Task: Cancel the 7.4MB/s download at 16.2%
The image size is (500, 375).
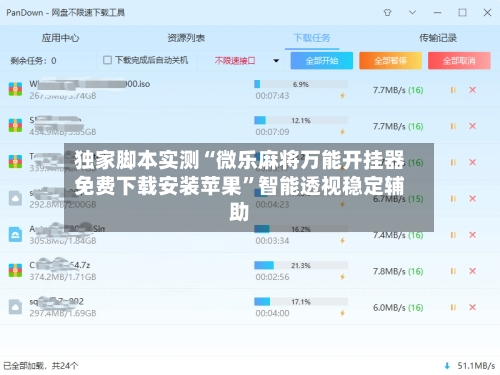Action: [x=472, y=235]
